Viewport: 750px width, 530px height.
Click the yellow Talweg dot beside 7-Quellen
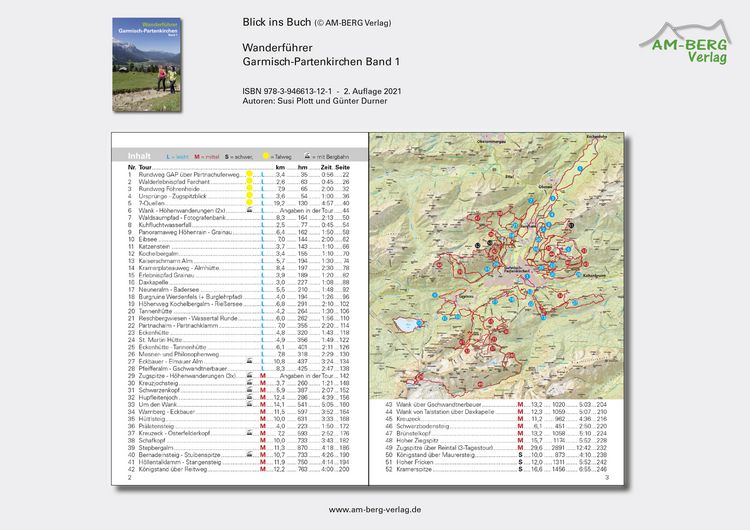pos(249,203)
